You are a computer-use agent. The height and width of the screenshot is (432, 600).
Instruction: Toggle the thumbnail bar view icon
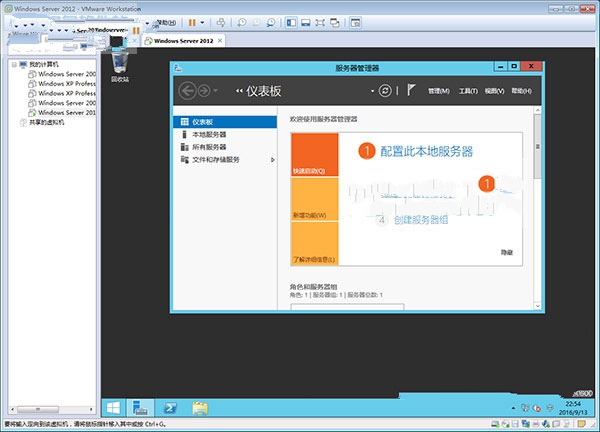pyautogui.click(x=306, y=23)
